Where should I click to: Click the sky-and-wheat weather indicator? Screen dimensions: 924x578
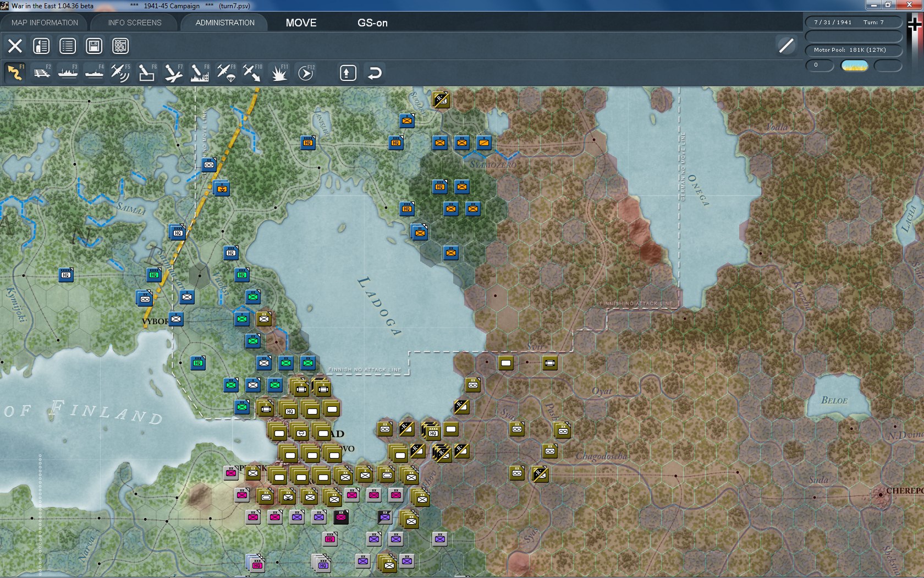[855, 66]
